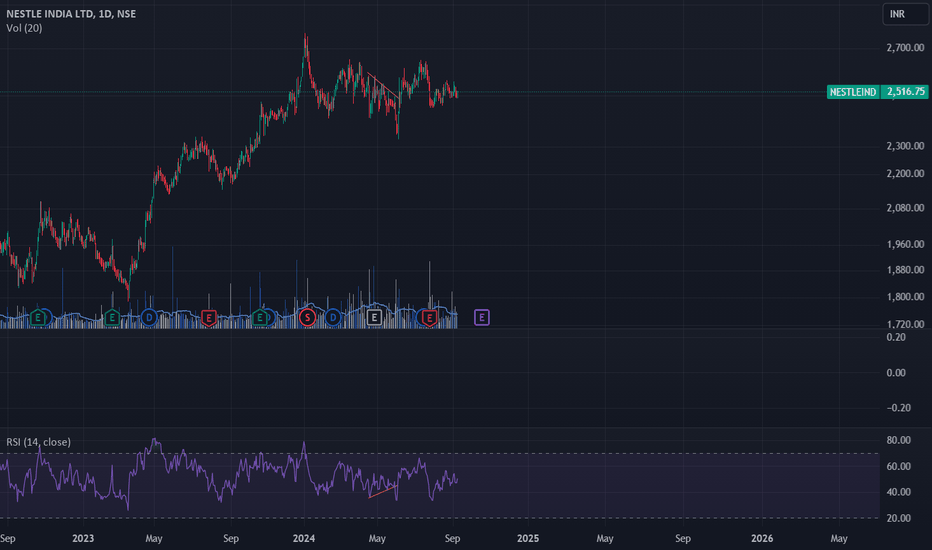This screenshot has height=550, width=932.
Task: Click the 1,720.00 price axis label
Action: [905, 324]
